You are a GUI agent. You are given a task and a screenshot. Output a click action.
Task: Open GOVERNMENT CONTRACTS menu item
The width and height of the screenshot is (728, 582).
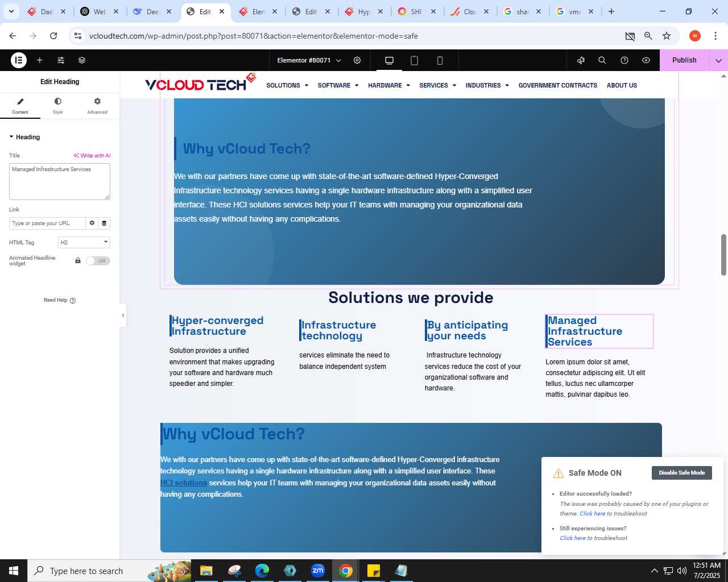(558, 85)
